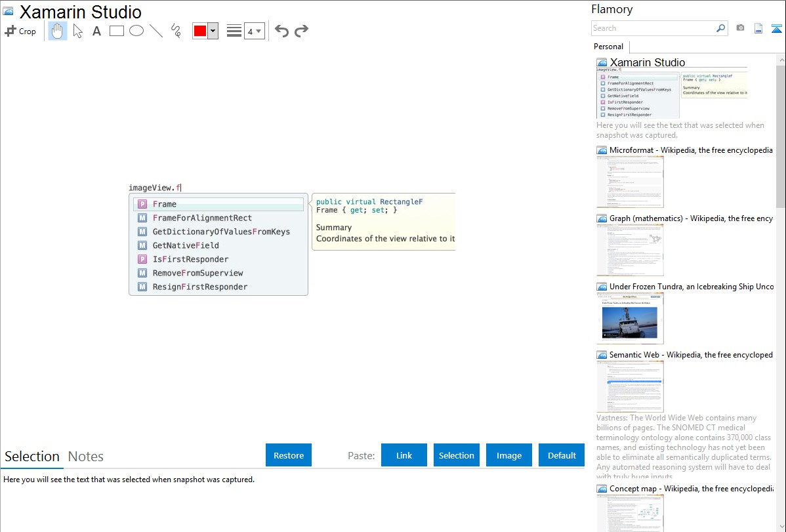Select the freehand scribble tool
Screen dimensions: 786x532
click(x=176, y=31)
